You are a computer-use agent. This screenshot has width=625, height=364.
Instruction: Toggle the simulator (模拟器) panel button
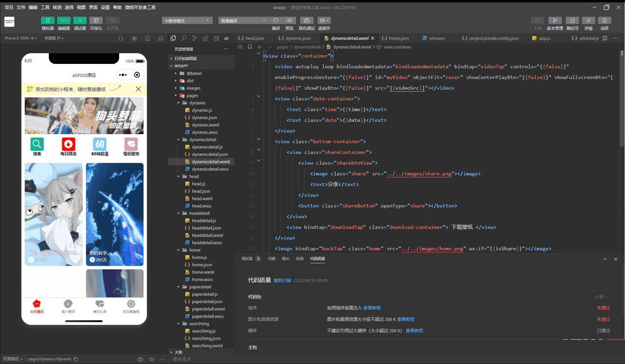[48, 20]
